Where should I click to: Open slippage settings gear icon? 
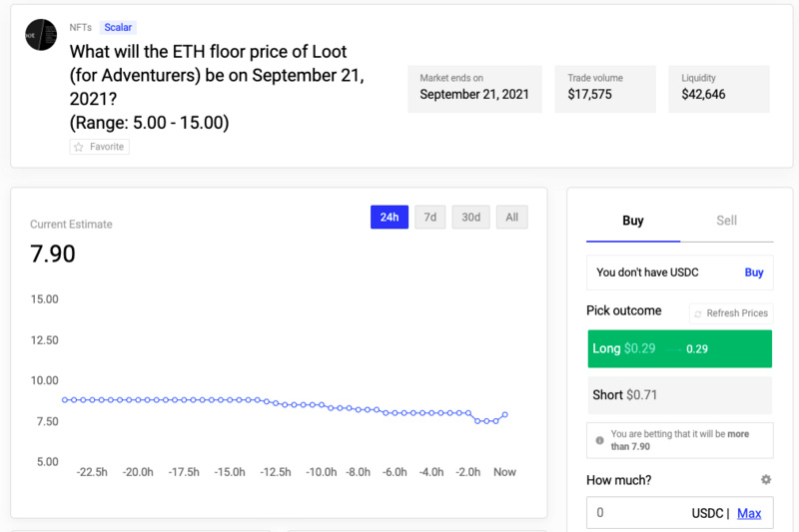point(766,479)
